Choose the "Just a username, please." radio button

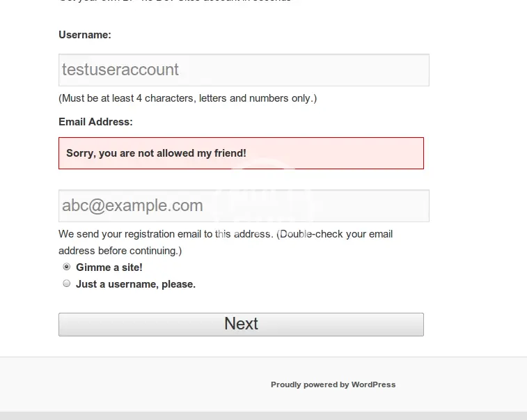pos(67,283)
